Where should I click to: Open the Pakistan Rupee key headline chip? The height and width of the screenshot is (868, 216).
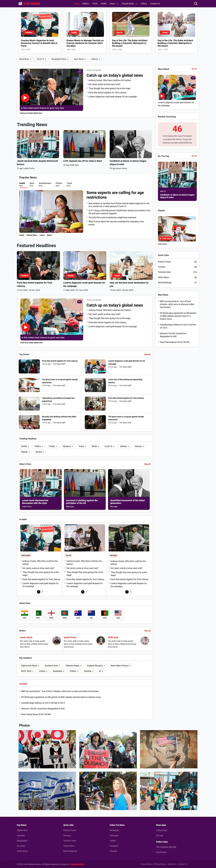click(x=73, y=666)
